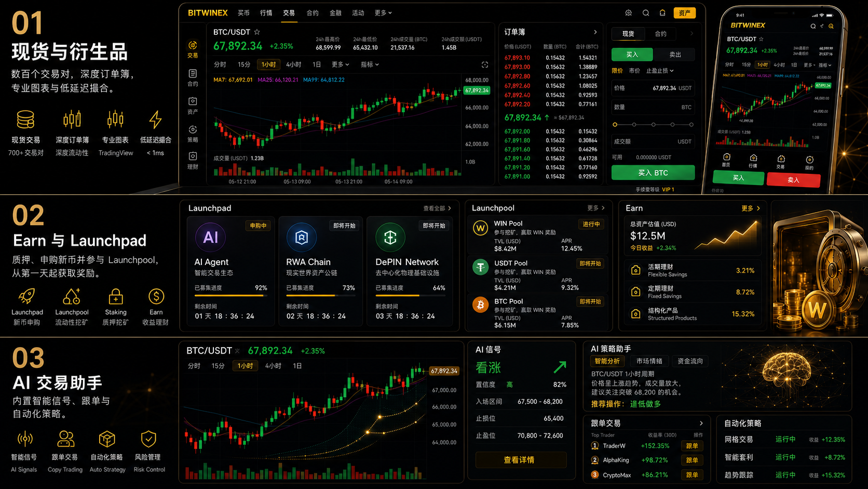Open the 止盈止损 order type dropdown
The image size is (868, 489).
click(660, 71)
